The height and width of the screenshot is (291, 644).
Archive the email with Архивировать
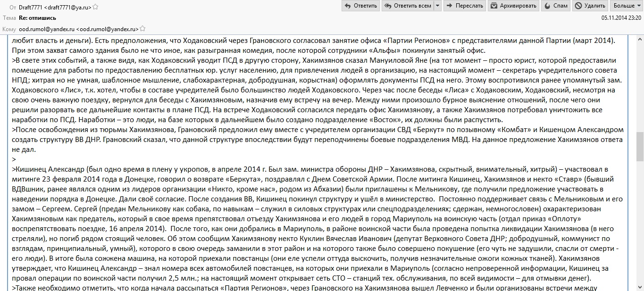(x=513, y=6)
